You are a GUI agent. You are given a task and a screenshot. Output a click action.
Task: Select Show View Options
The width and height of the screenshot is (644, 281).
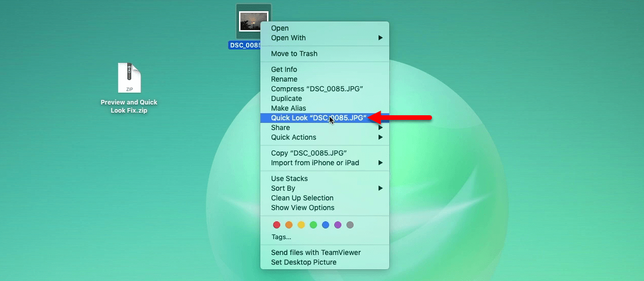tap(325, 208)
